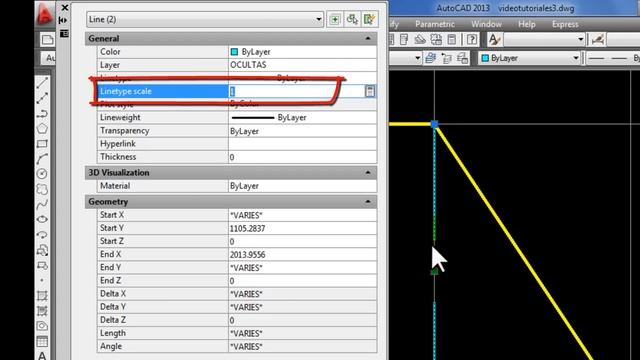Select the Table tool

pos(42,341)
